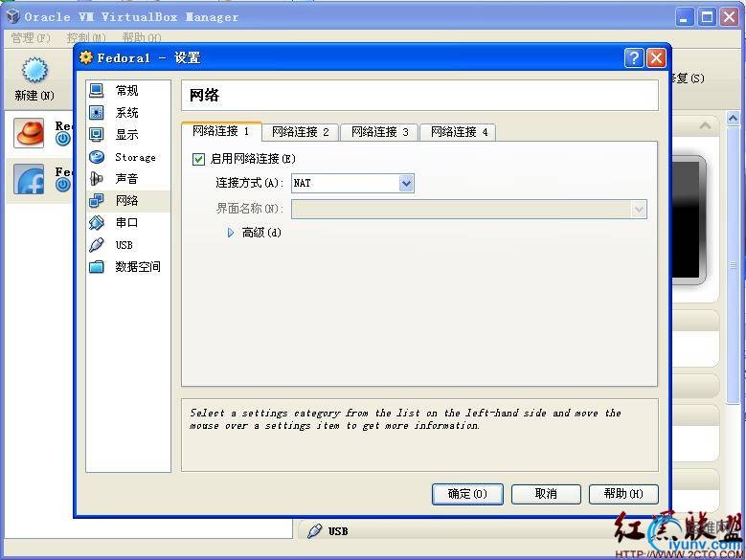Switch to the 网络连接 2 tab
The width and height of the screenshot is (746, 560).
(x=300, y=132)
